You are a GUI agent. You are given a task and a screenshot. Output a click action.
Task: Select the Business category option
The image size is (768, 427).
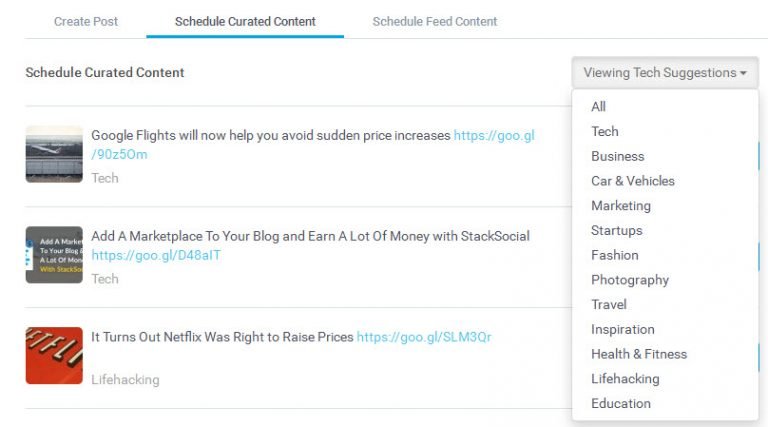617,156
